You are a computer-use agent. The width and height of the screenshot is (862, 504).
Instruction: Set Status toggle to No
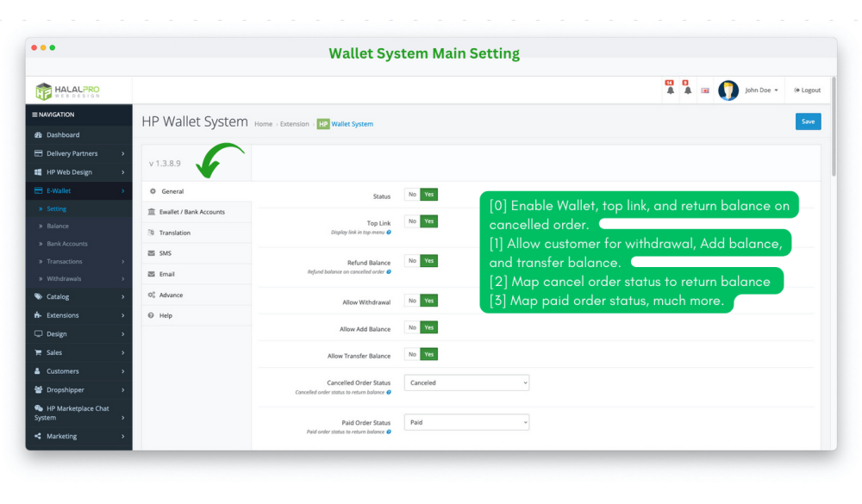tap(412, 195)
